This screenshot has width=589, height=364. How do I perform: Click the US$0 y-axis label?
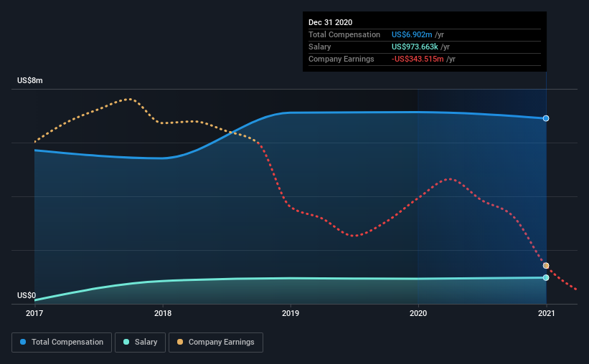click(27, 296)
